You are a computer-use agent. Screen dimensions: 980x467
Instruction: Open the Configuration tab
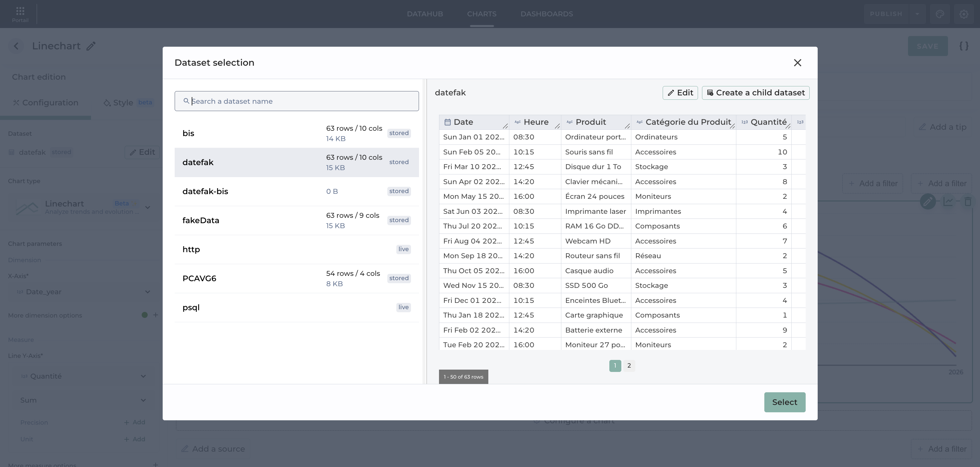coord(45,103)
